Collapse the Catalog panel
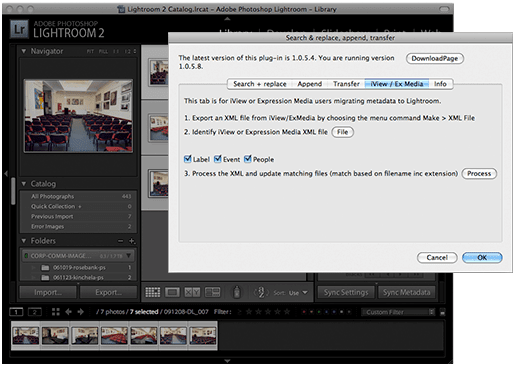Image resolution: width=515 pixels, height=366 pixels. tap(24, 184)
